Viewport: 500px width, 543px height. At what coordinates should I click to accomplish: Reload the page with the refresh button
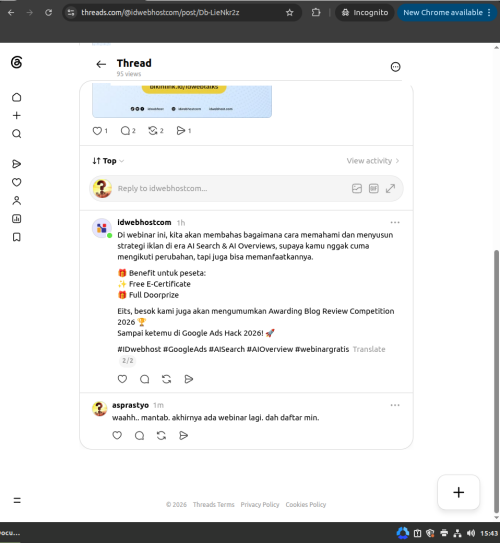[x=48, y=12]
